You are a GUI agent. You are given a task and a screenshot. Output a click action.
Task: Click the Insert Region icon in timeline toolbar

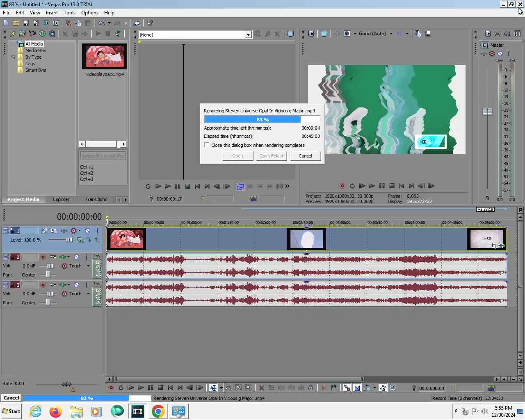pyautogui.click(x=334, y=388)
